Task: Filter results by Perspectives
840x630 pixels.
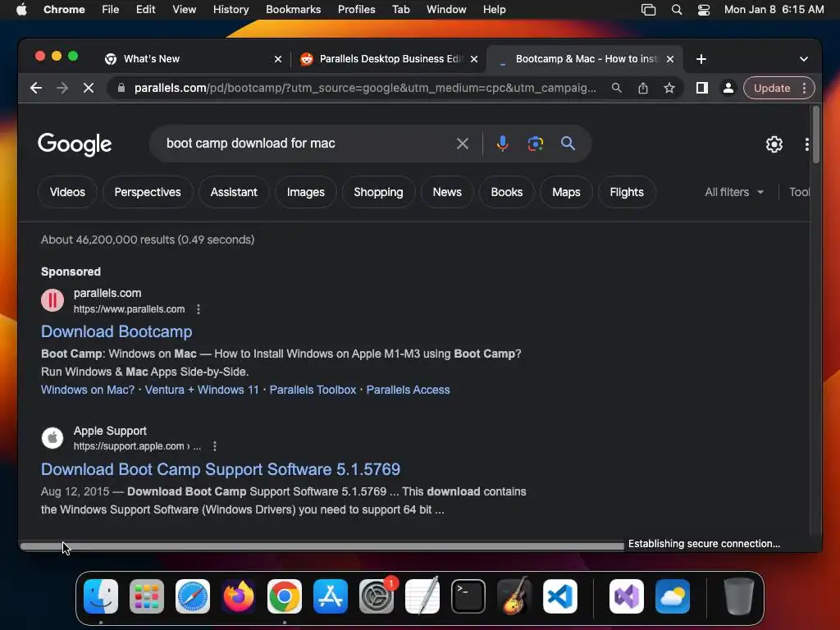Action: point(148,192)
